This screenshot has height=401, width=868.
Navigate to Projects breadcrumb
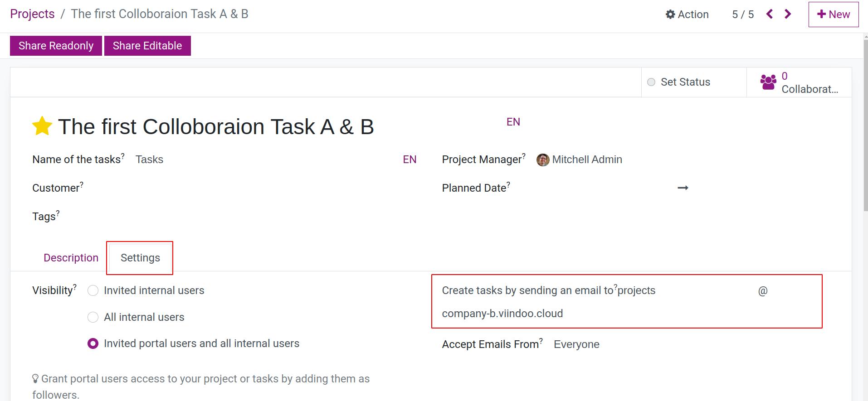[x=32, y=14]
